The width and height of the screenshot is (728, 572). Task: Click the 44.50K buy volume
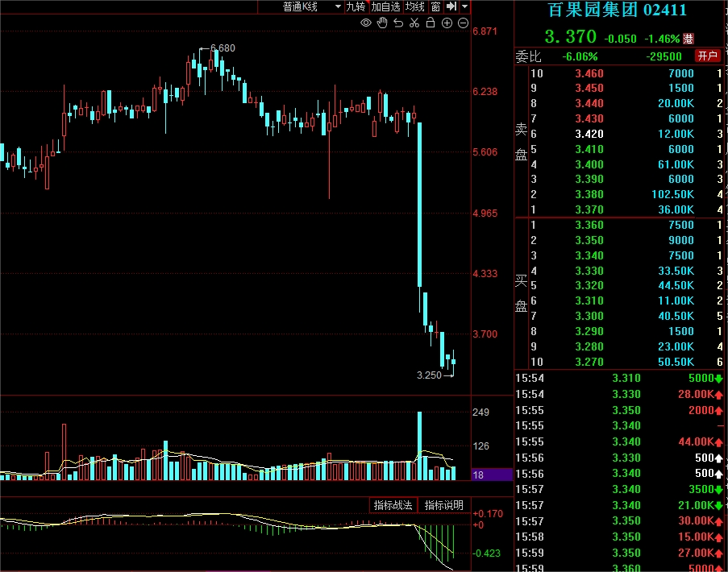click(x=676, y=285)
